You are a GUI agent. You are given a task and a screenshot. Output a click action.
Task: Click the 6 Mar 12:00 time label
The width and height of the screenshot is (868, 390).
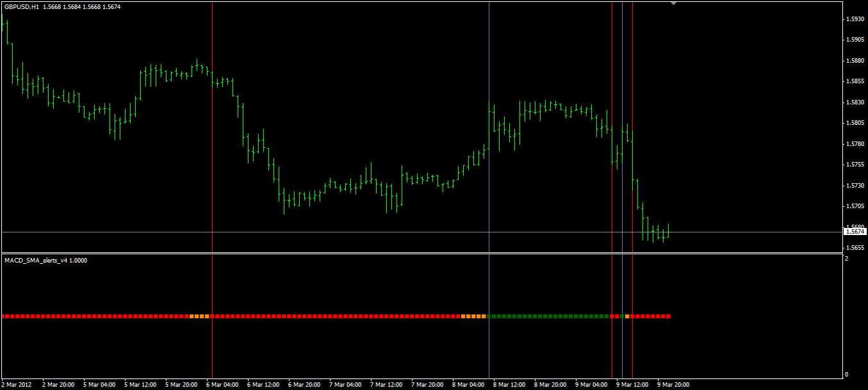(x=263, y=385)
